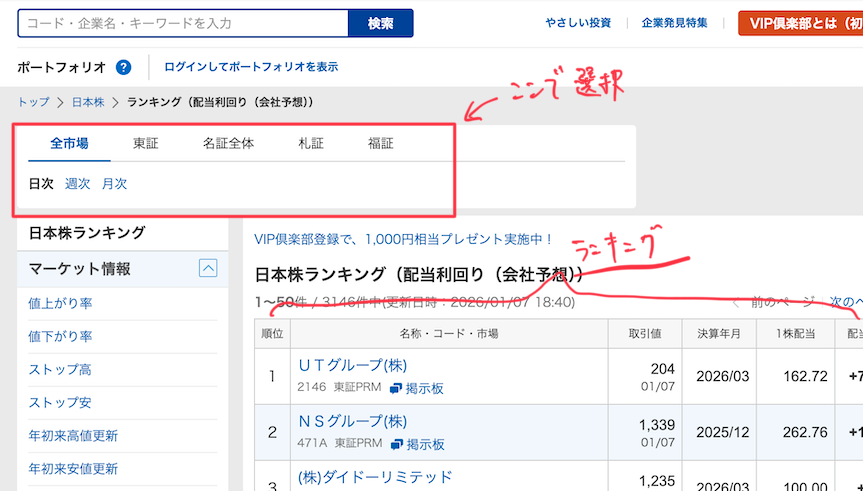This screenshot has height=491, width=863.
Task: Click the 名称・コード・市場 column header
Action: tap(449, 334)
